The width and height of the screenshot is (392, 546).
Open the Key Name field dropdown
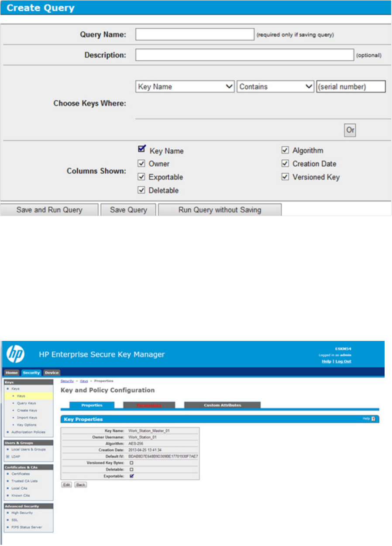tap(186, 86)
